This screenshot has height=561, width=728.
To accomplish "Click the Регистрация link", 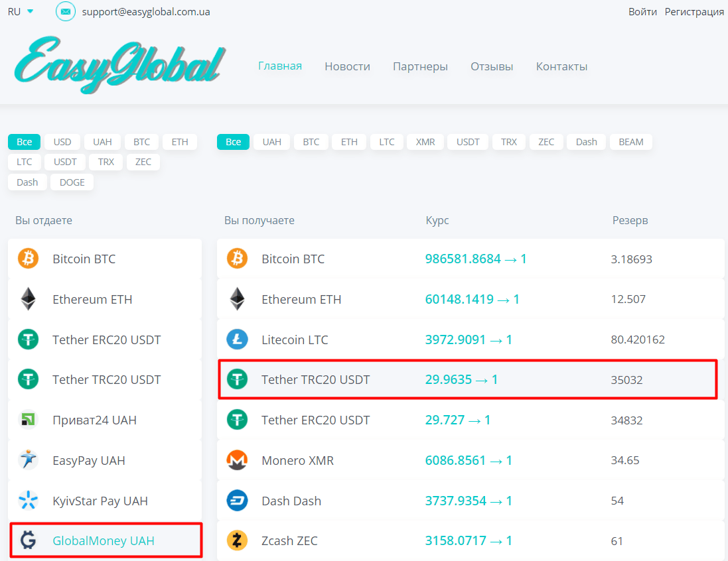I will pyautogui.click(x=694, y=11).
